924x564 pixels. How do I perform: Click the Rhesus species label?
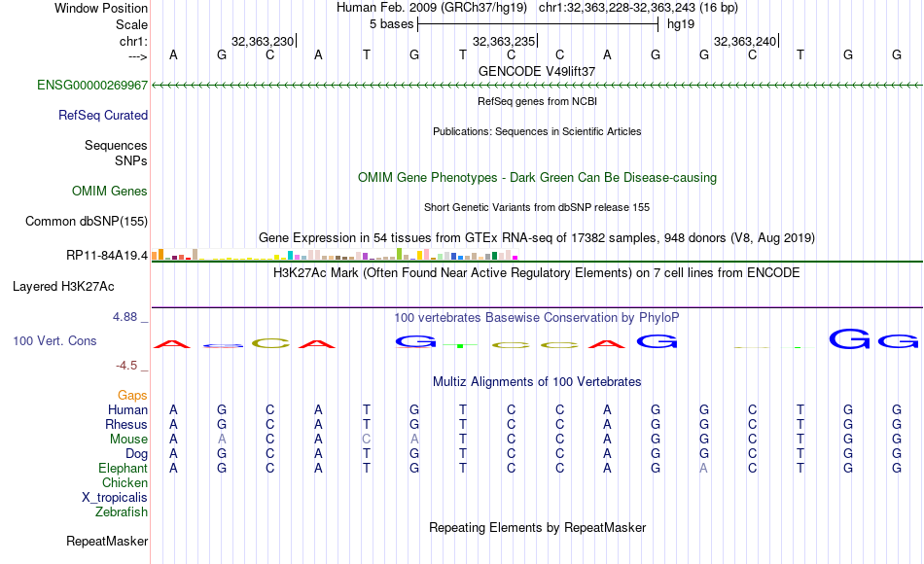pos(126,424)
